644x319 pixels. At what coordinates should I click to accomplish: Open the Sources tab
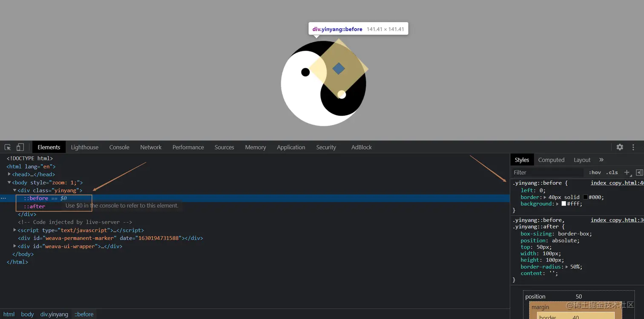(x=224, y=147)
